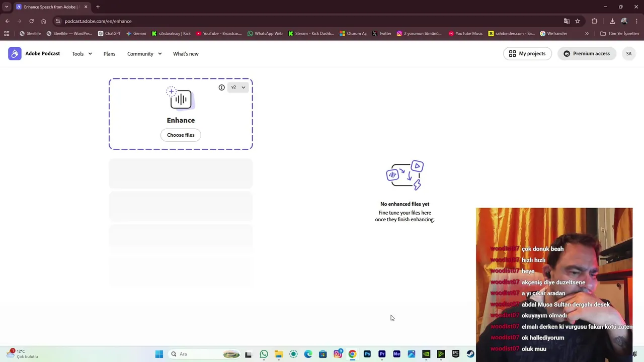This screenshot has width=644, height=362.
Task: Open the WhatsApp Web bookmark
Action: 265,34
